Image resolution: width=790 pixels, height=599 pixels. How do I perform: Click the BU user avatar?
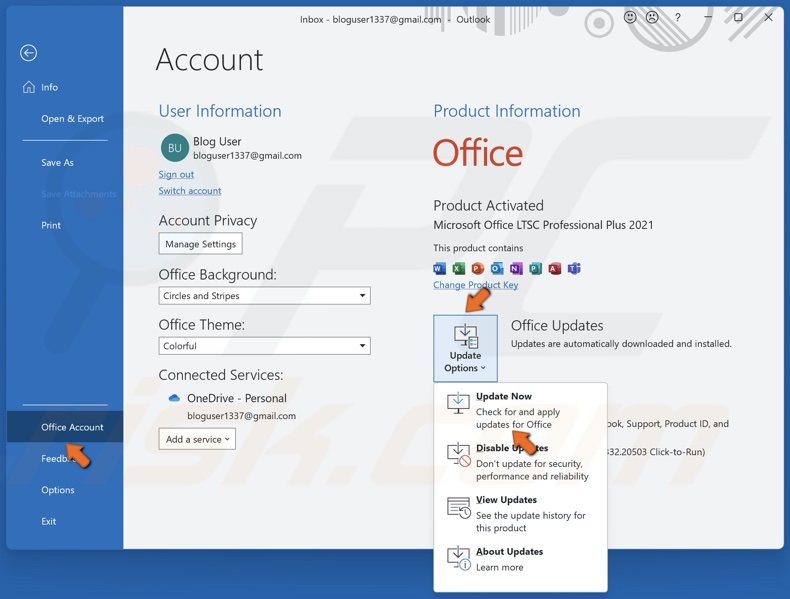[174, 148]
